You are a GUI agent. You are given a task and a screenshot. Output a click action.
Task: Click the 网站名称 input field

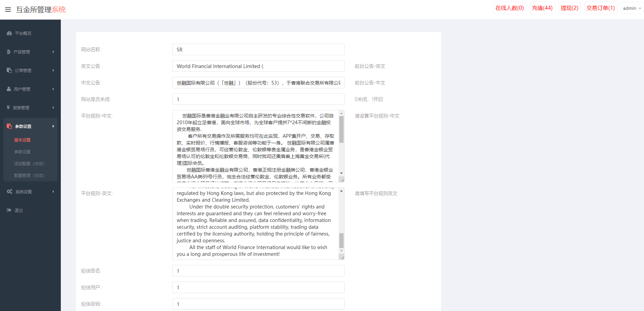(258, 50)
